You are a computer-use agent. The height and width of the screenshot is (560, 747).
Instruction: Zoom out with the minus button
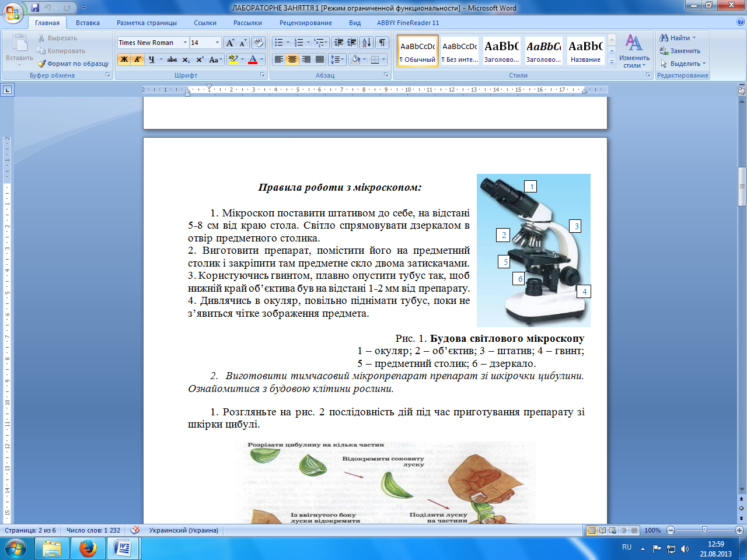pyautogui.click(x=671, y=530)
